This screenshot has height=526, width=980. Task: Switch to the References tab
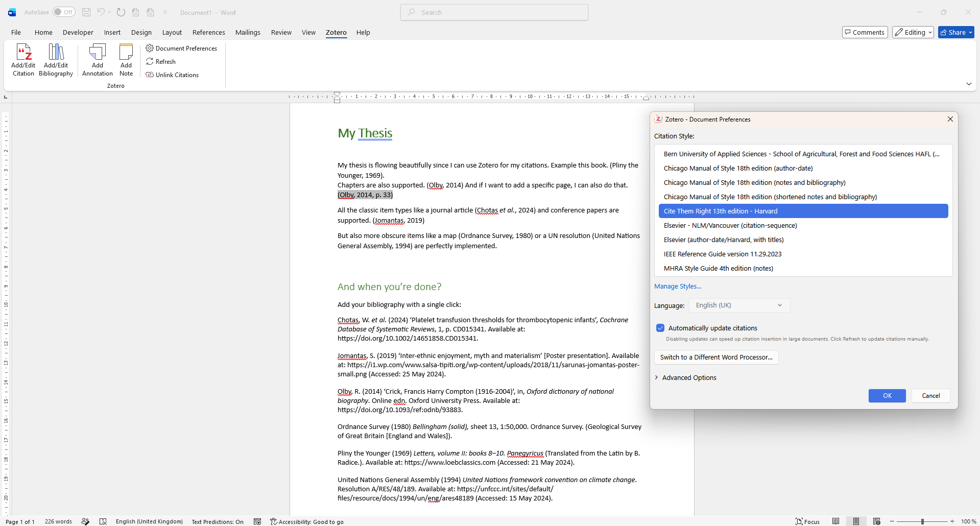point(209,32)
